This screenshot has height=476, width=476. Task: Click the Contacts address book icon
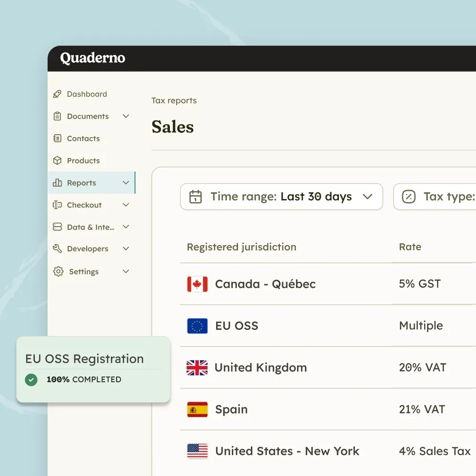[x=57, y=139]
